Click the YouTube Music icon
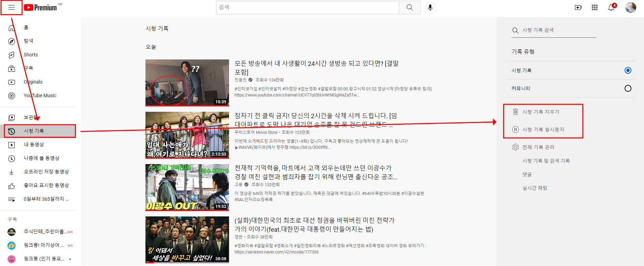The width and height of the screenshot is (644, 266). pyautogui.click(x=12, y=96)
